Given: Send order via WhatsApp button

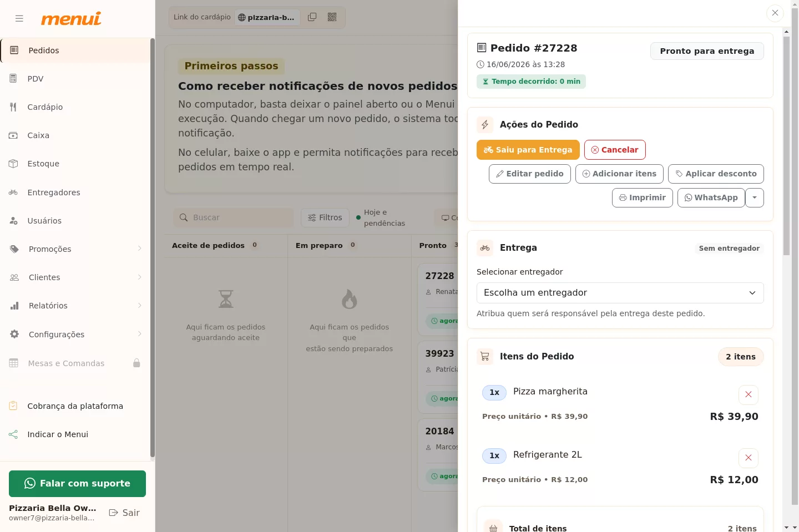Looking at the screenshot, I should tap(711, 197).
